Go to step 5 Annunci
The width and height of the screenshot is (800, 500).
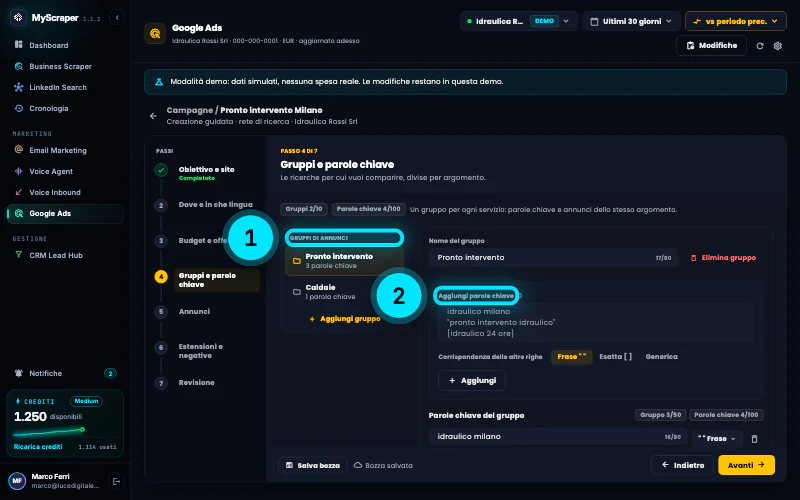tap(194, 311)
